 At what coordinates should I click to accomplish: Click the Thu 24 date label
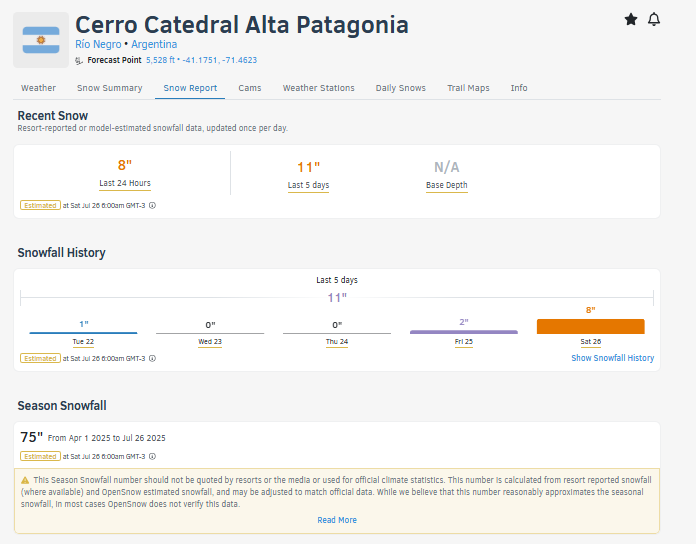point(337,342)
